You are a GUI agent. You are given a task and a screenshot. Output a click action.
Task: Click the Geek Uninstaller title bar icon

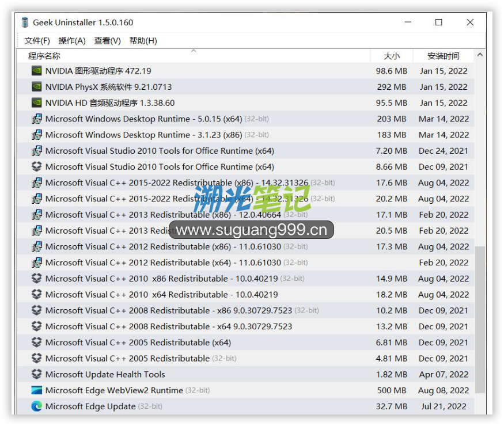pos(25,22)
